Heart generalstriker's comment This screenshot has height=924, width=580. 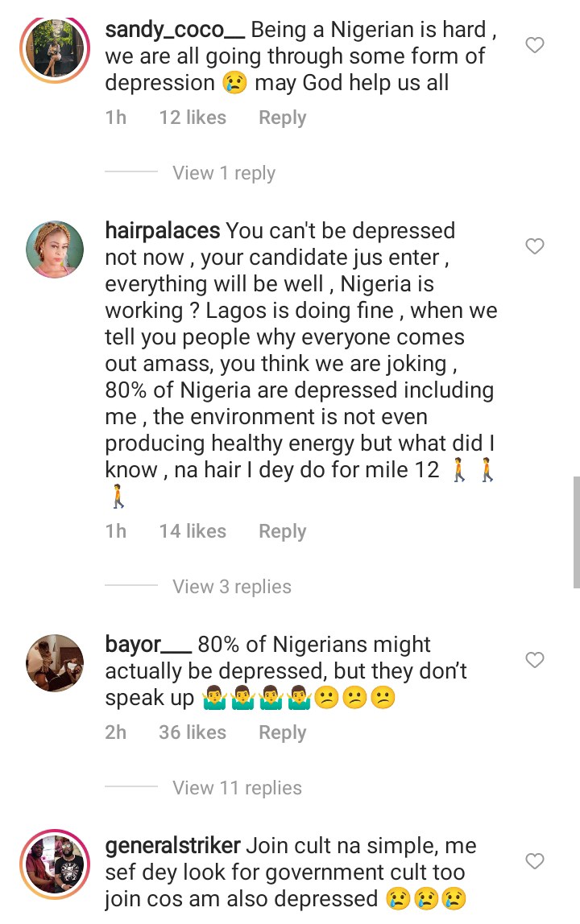coord(535,861)
